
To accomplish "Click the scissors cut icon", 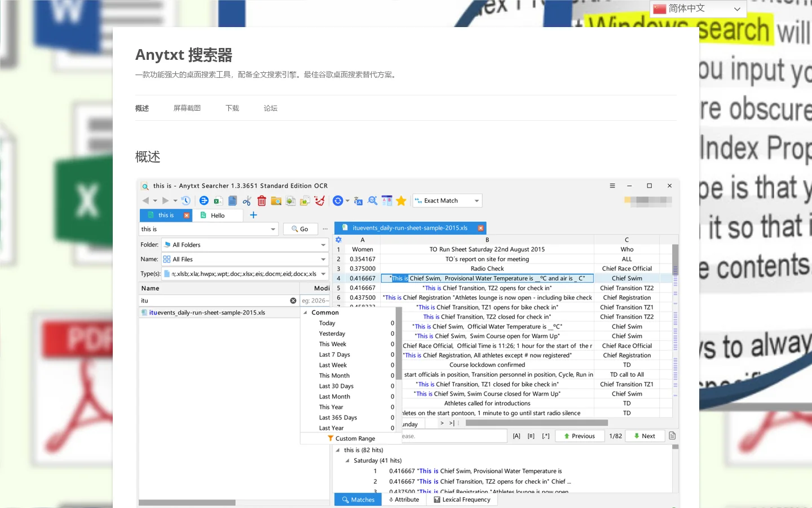I will (247, 200).
